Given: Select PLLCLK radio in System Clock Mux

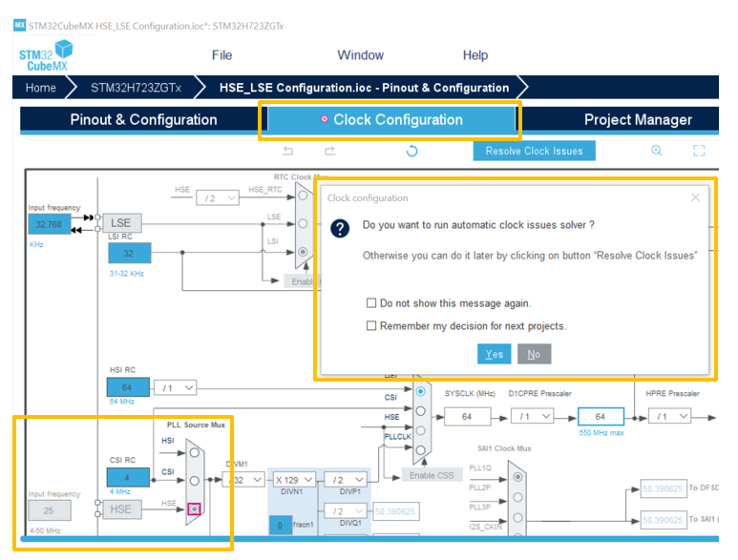Looking at the screenshot, I should tap(421, 450).
